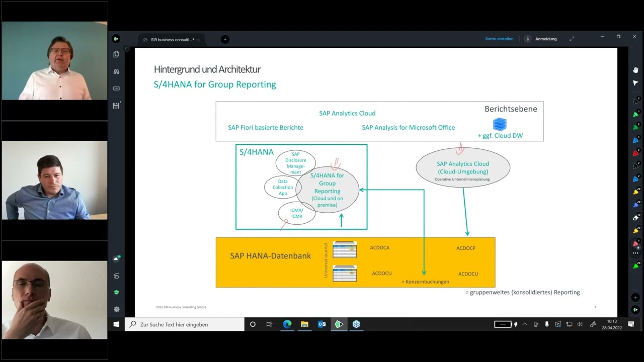This screenshot has height=362, width=644.
Task: Click the Anmeldung sign-in button
Action: point(541,39)
